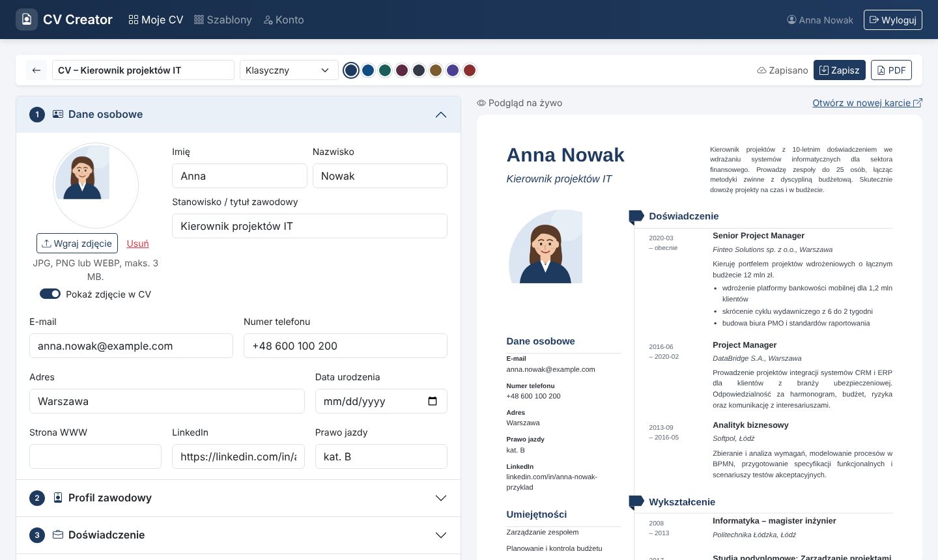
Task: Open Otwórz w nowej karcie link
Action: click(867, 103)
